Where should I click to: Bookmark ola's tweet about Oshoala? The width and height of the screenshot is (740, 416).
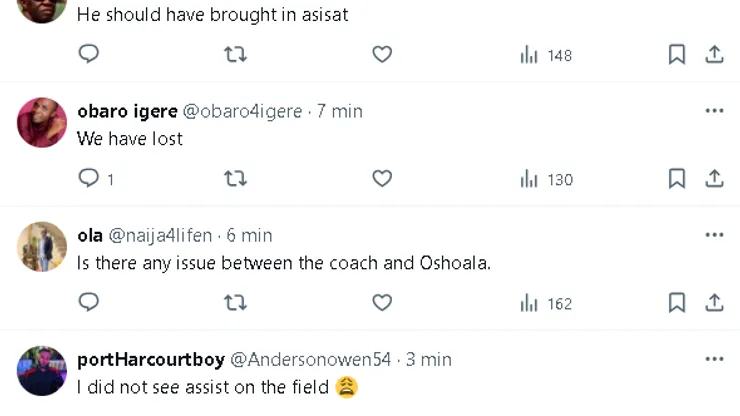pos(677,302)
